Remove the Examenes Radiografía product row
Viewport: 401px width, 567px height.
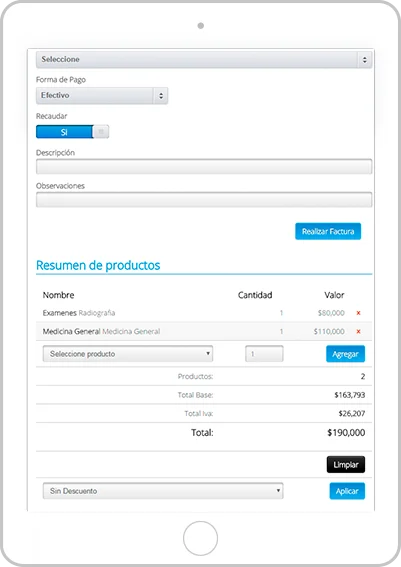pyautogui.click(x=358, y=313)
